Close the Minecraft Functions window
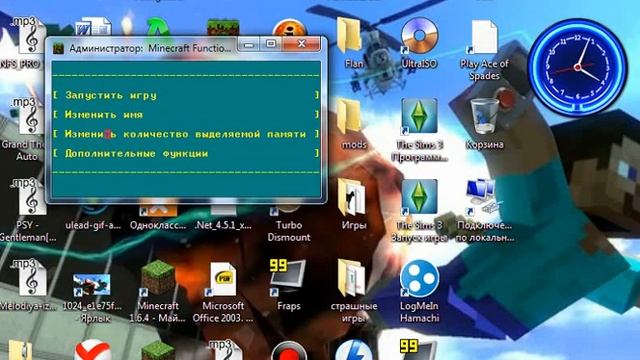 [x=301, y=44]
